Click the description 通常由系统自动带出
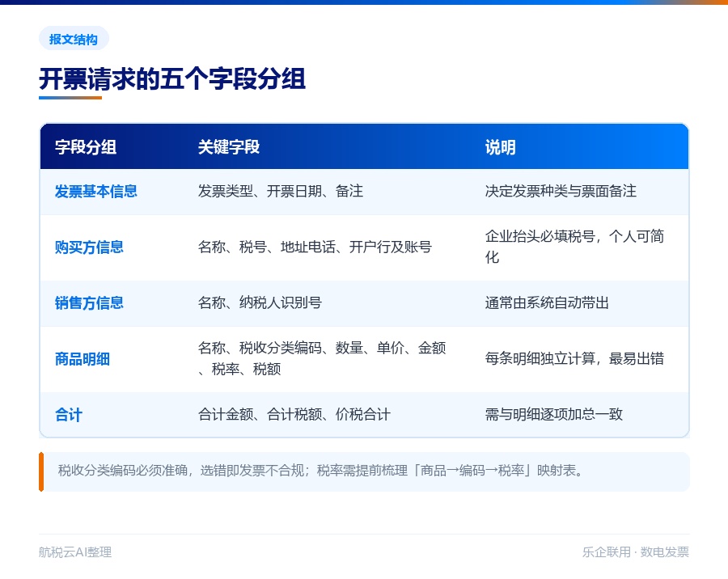Image resolution: width=728 pixels, height=579 pixels. pyautogui.click(x=547, y=302)
